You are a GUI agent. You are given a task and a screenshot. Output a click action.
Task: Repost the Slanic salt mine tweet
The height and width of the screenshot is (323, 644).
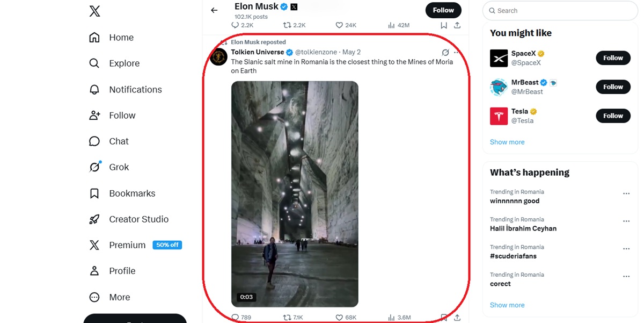293,317
